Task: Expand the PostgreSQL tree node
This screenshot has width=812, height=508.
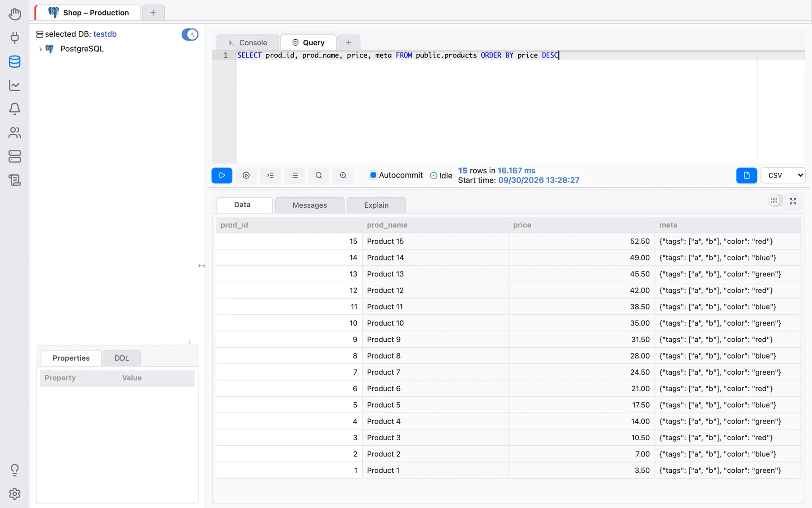Action: (x=40, y=49)
